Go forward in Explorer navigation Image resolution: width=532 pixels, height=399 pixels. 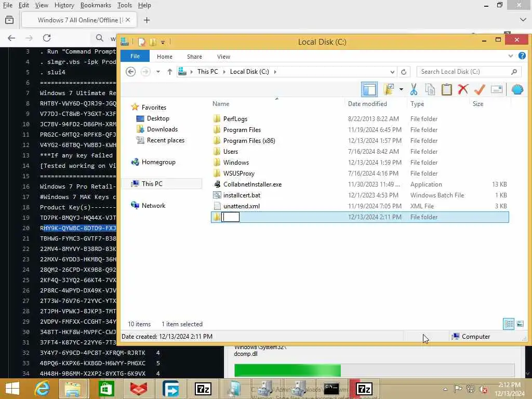click(145, 72)
